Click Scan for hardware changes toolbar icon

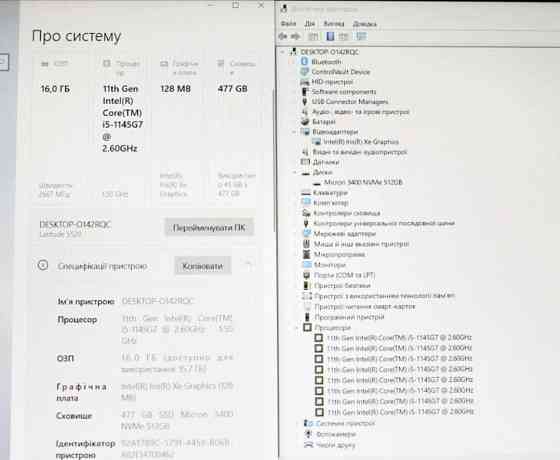361,36
